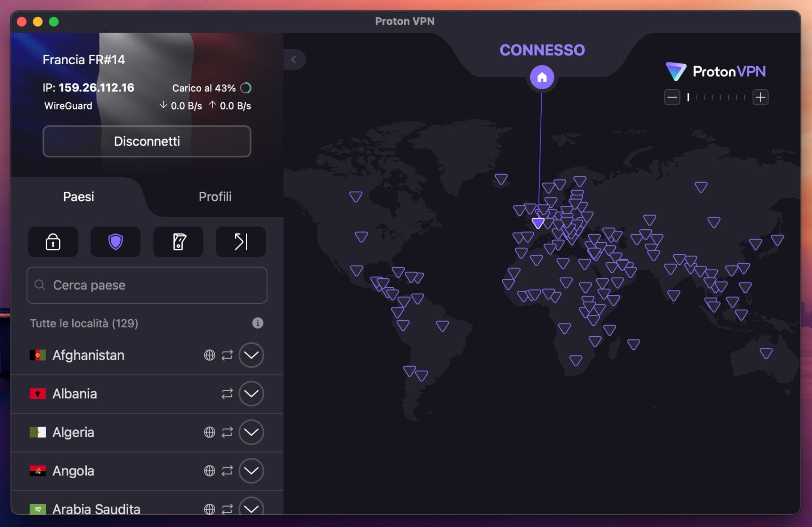Open the Secure Core lock icon
The width and height of the screenshot is (812, 527).
(x=53, y=242)
